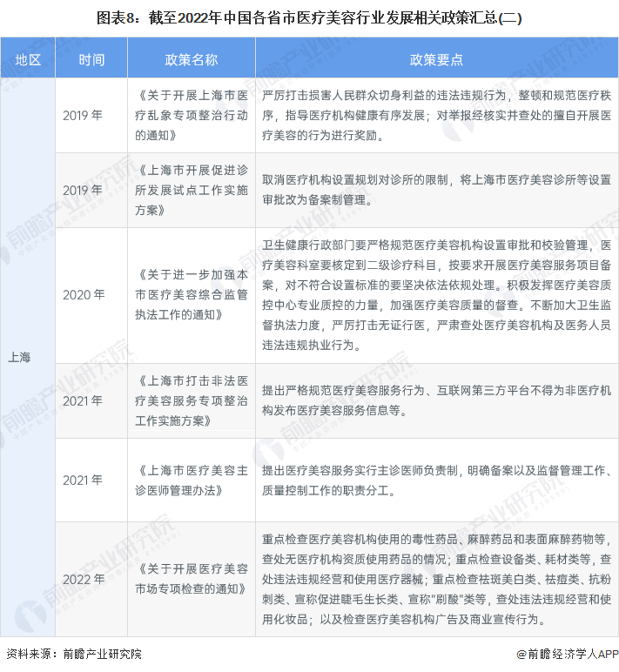Screen dimensions: 619x672
Task: Click the 2022年 year cell
Action: coord(83,578)
